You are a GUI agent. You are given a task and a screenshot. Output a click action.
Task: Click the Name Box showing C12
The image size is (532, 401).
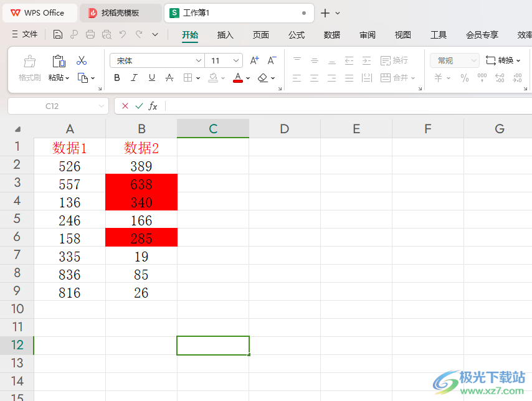pyautogui.click(x=58, y=106)
